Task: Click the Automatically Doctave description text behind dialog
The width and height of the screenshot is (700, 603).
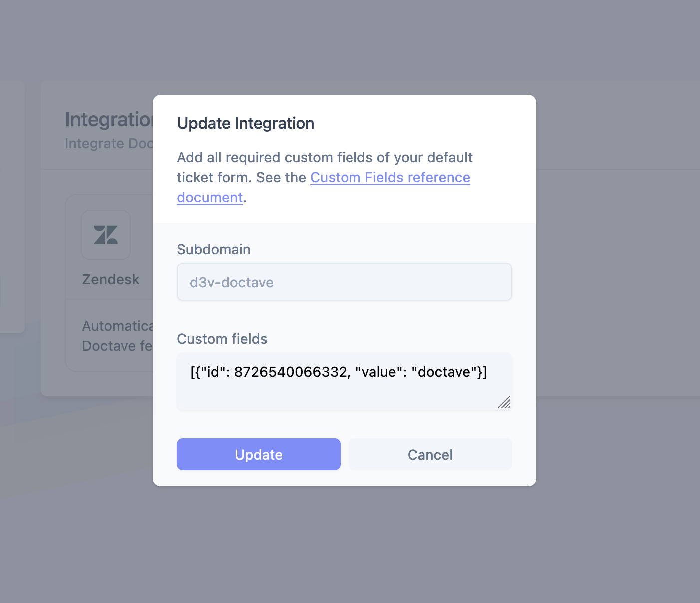Action: point(119,336)
